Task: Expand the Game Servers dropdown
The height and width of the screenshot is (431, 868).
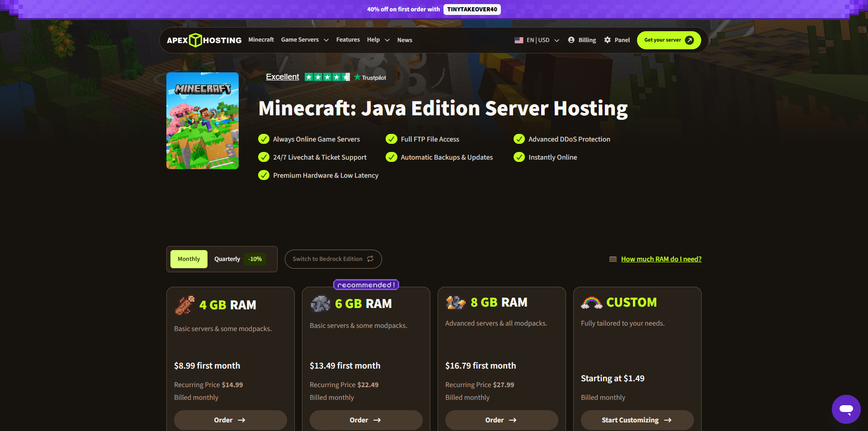Action: click(x=305, y=40)
